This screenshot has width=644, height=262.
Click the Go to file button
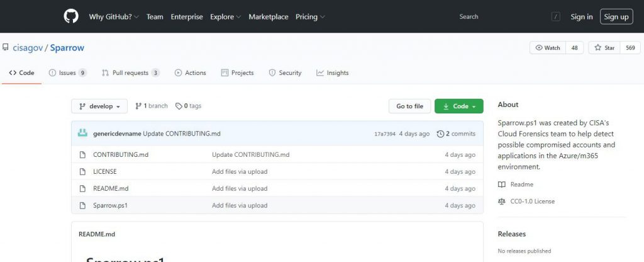409,106
